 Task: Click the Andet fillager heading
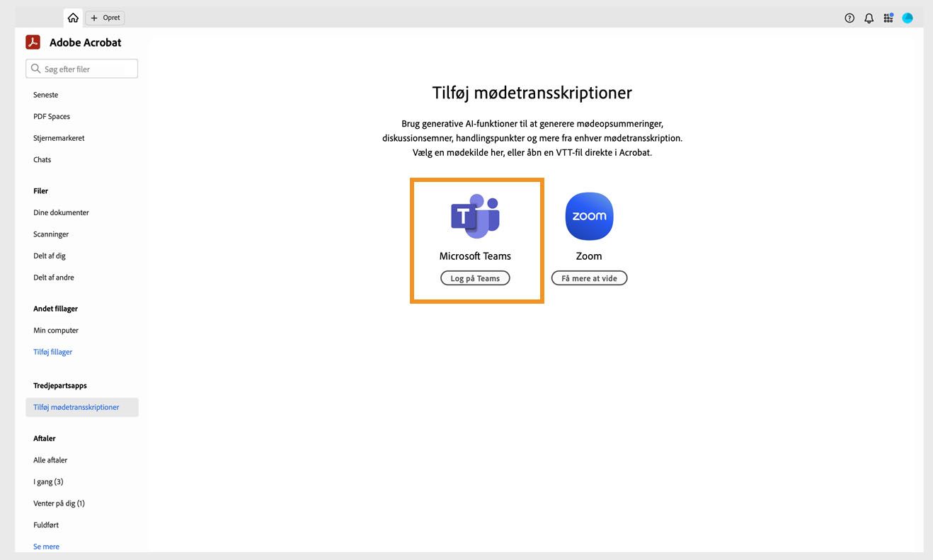tap(55, 309)
